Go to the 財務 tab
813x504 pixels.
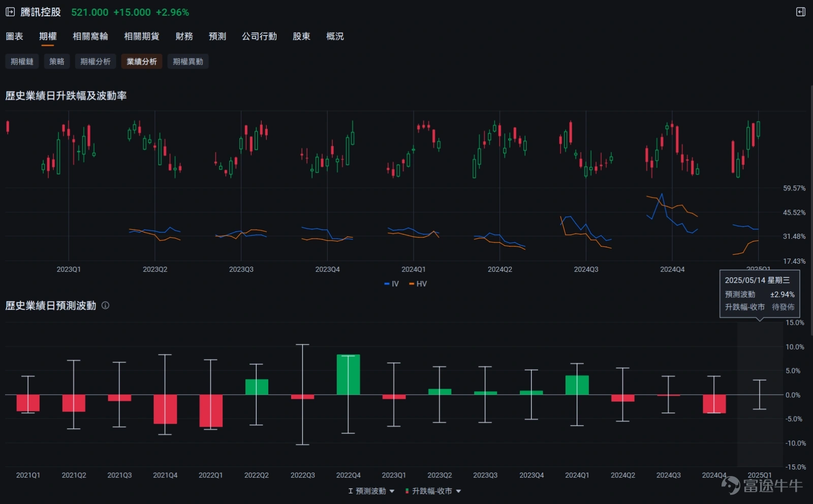point(184,36)
